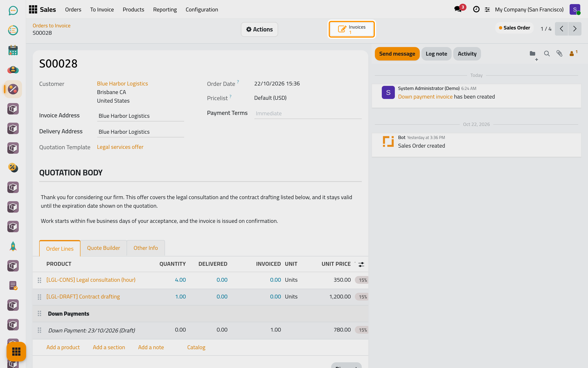Click the Log note button
This screenshot has height=368, width=588.
pyautogui.click(x=436, y=54)
